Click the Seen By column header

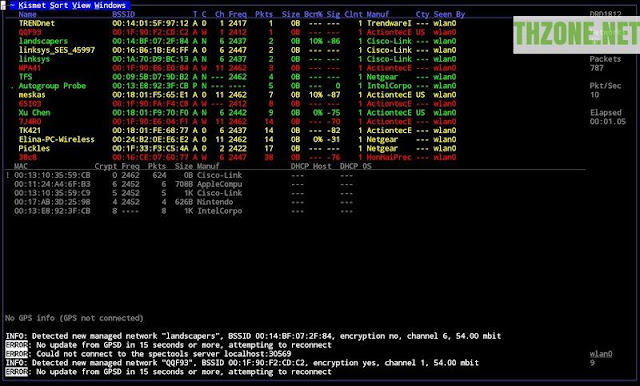pos(449,14)
